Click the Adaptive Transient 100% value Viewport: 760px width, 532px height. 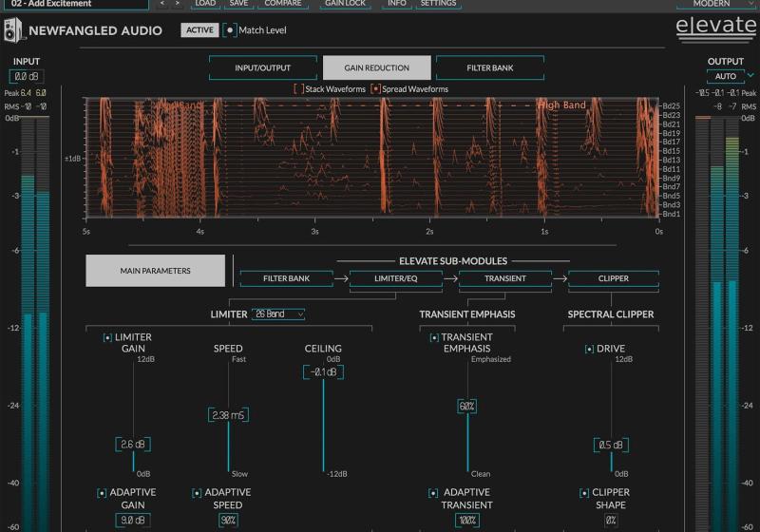point(467,520)
